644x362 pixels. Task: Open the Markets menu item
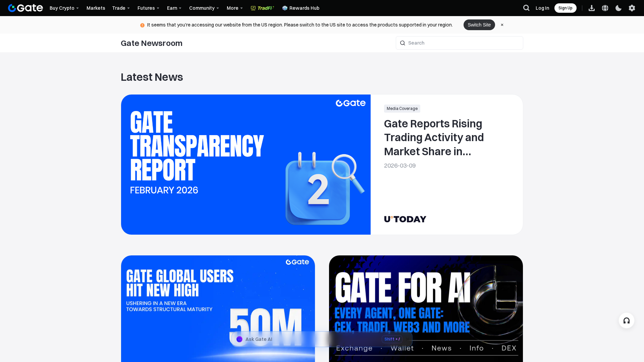point(96,8)
